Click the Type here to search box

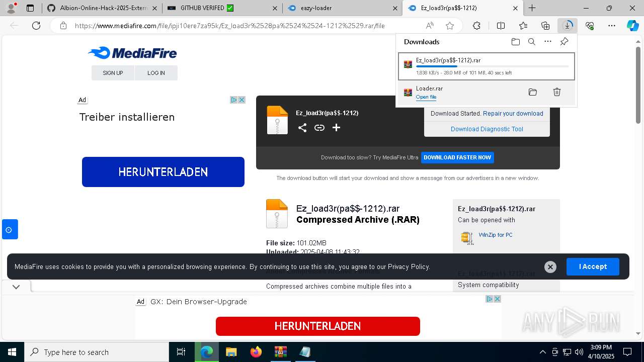(97, 352)
